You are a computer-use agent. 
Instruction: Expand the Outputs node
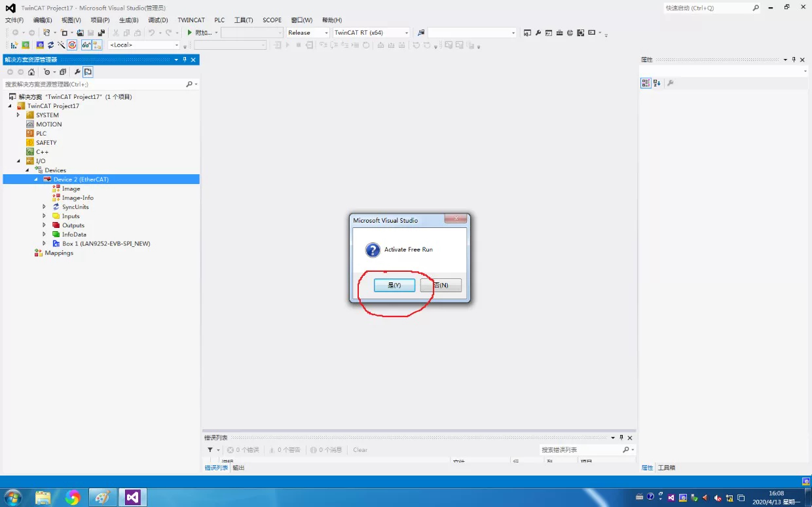(45, 225)
